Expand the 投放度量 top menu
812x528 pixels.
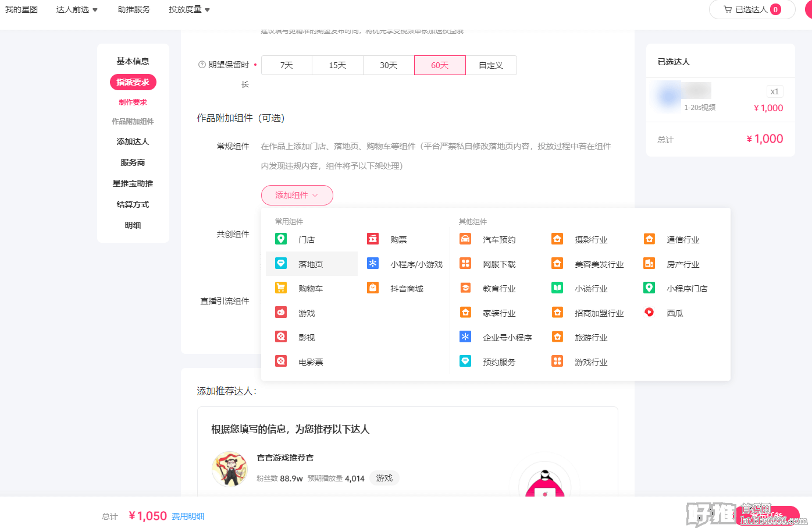(x=189, y=9)
